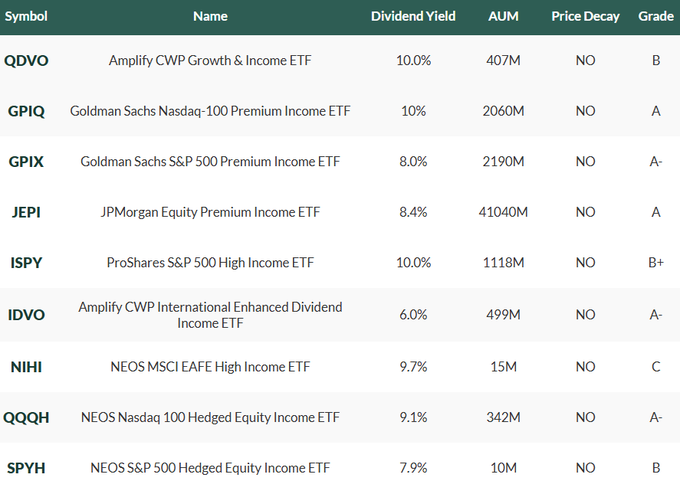680x494 pixels.
Task: Select the 1118M AUM value
Action: pos(503,263)
